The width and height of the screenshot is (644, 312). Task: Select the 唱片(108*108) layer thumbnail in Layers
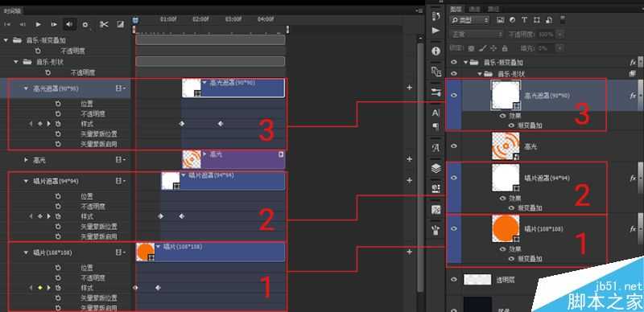506,228
